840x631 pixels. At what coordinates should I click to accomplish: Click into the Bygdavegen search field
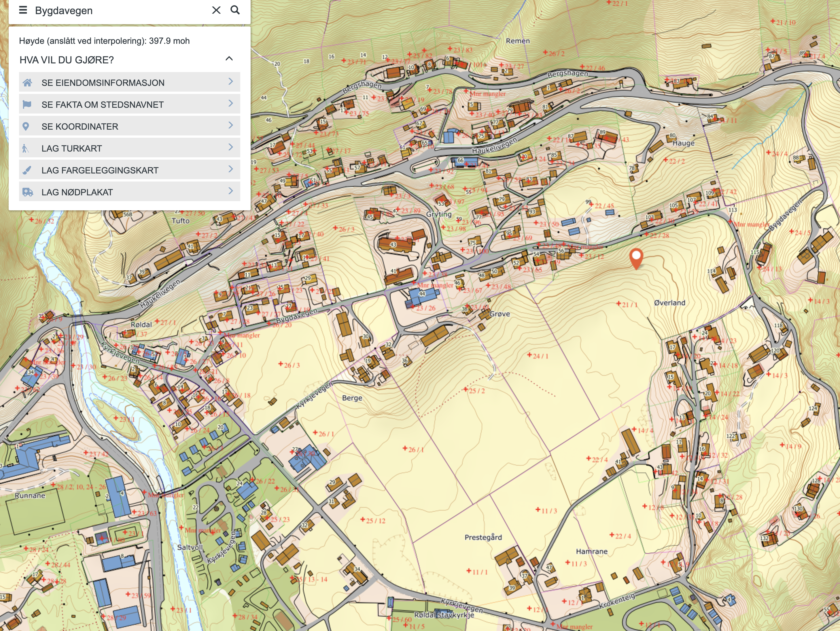(x=114, y=11)
